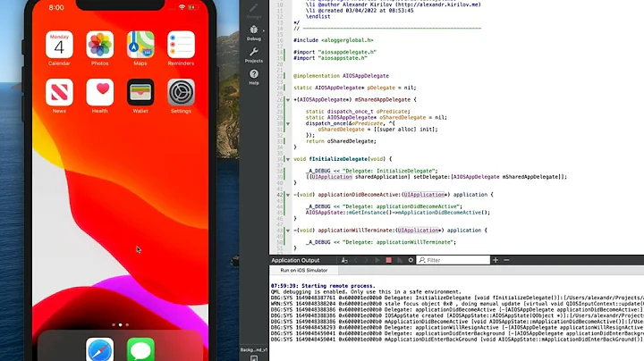Open the Calendar app on the simulator
This screenshot has width=644, height=361.
point(59,45)
